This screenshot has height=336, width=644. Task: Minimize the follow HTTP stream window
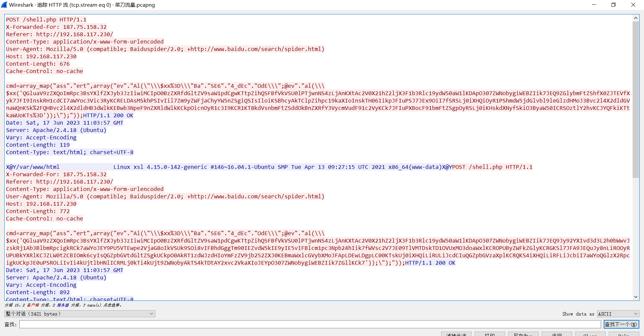pyautogui.click(x=594, y=5)
